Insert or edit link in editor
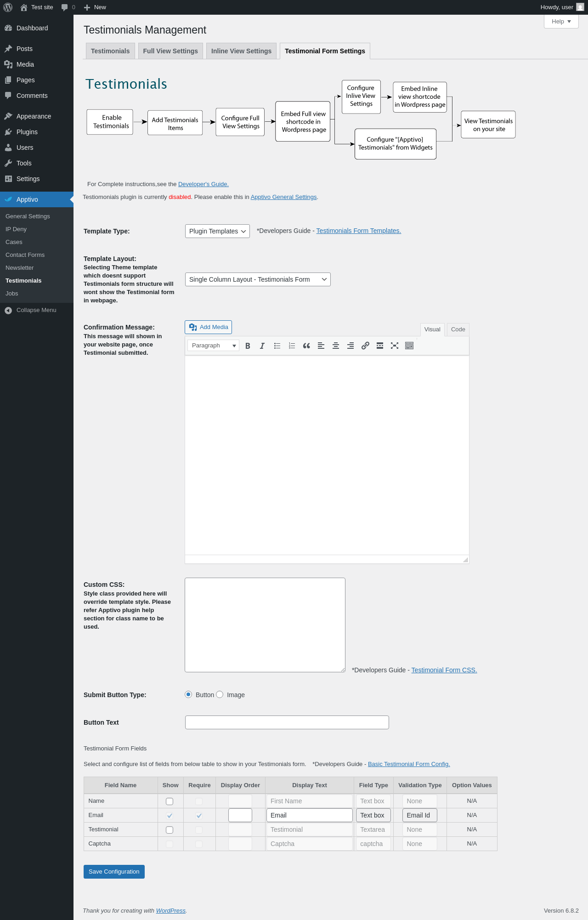 (x=365, y=346)
